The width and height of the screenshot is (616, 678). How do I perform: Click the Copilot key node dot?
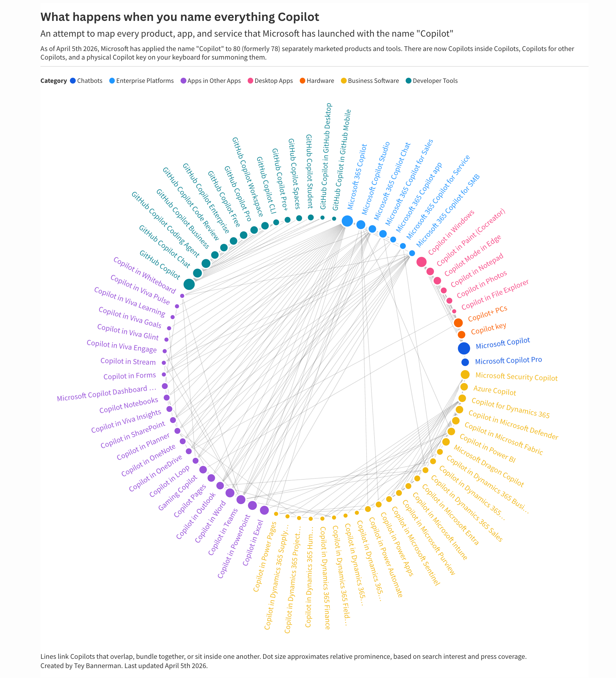[461, 335]
